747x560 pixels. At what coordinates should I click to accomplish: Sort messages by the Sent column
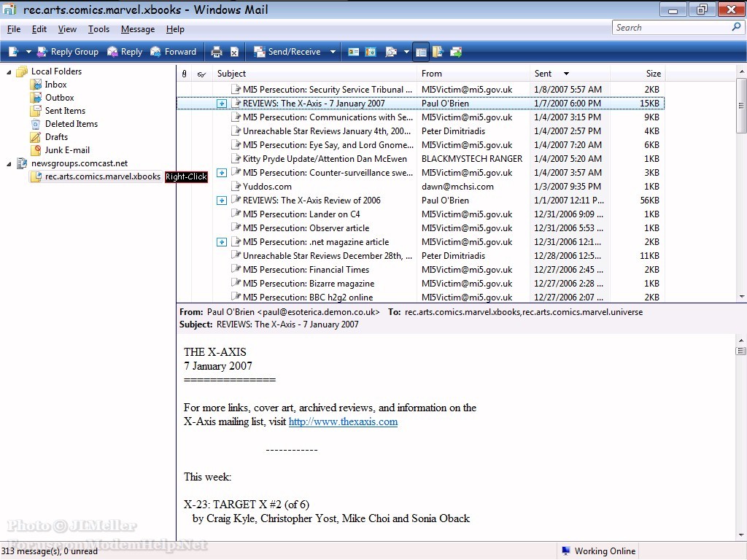click(x=570, y=74)
